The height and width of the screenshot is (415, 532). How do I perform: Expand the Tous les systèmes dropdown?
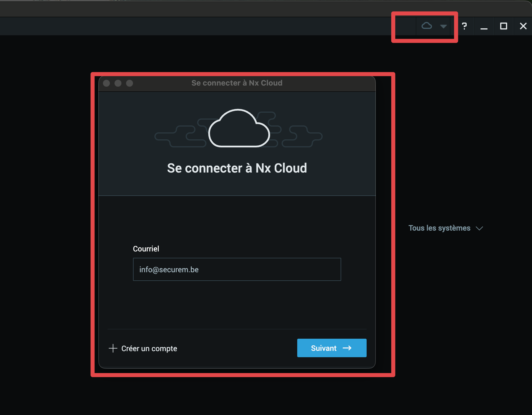pos(446,228)
